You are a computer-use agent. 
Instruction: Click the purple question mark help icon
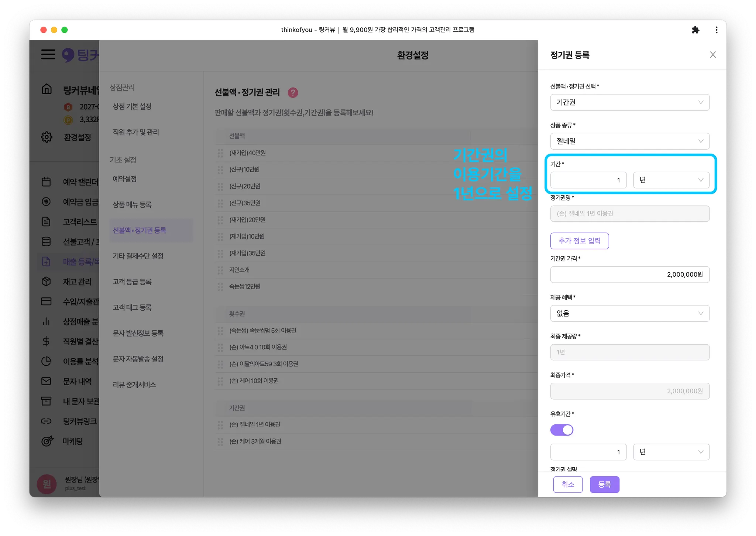click(293, 92)
